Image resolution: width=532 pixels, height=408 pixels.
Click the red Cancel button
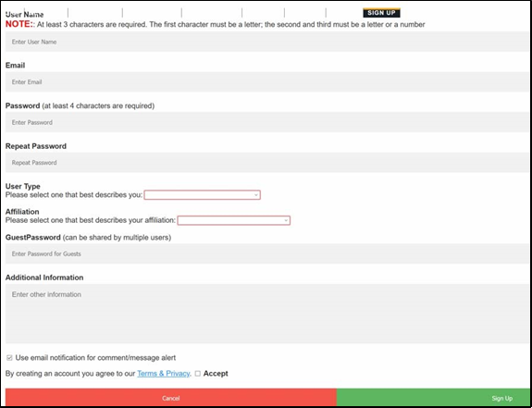[171, 398]
